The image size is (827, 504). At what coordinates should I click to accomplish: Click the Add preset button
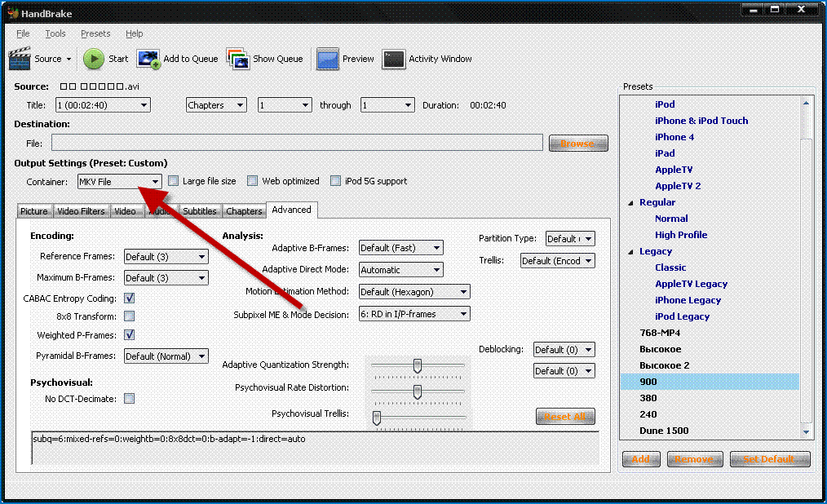(x=641, y=459)
